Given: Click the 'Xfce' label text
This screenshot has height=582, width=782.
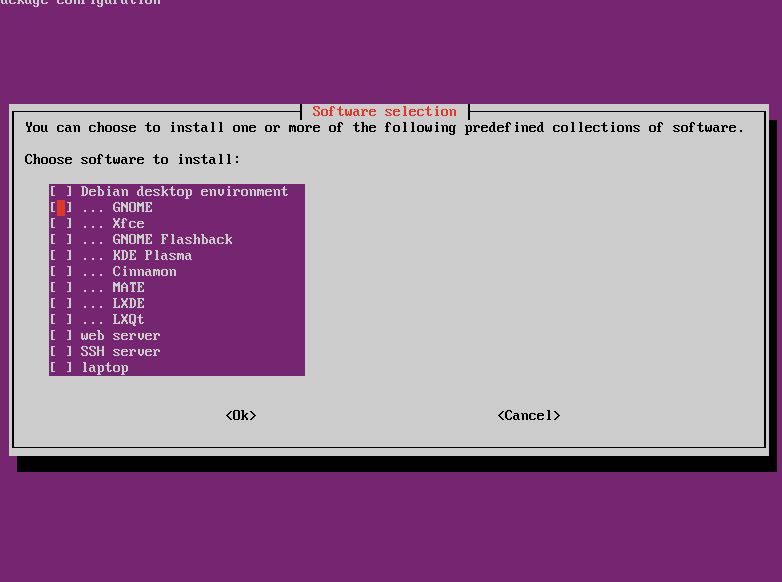Looking at the screenshot, I should 128,223.
